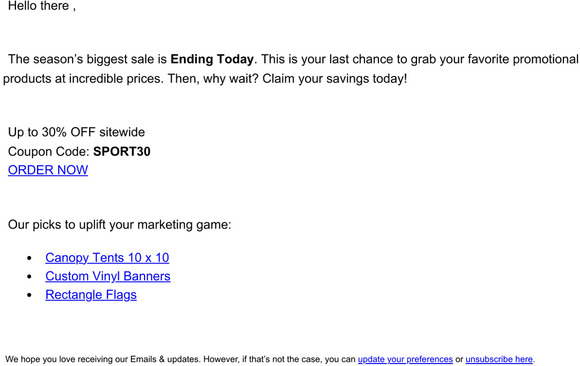
Task: Open the Canopy Tents 10 x 10 link
Action: pos(107,258)
